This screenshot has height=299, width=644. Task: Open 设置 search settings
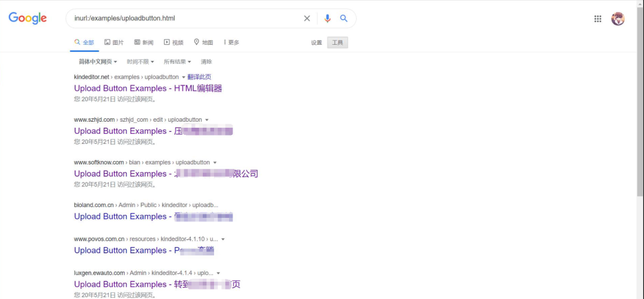(316, 43)
